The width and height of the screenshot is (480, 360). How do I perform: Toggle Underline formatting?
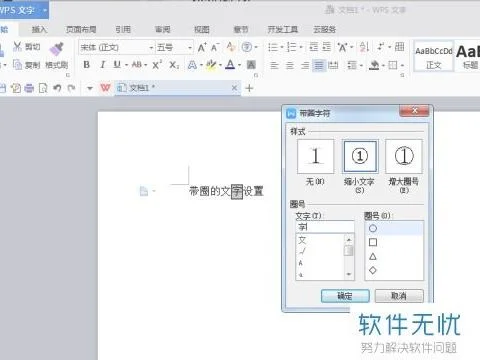pyautogui.click(x=117, y=64)
